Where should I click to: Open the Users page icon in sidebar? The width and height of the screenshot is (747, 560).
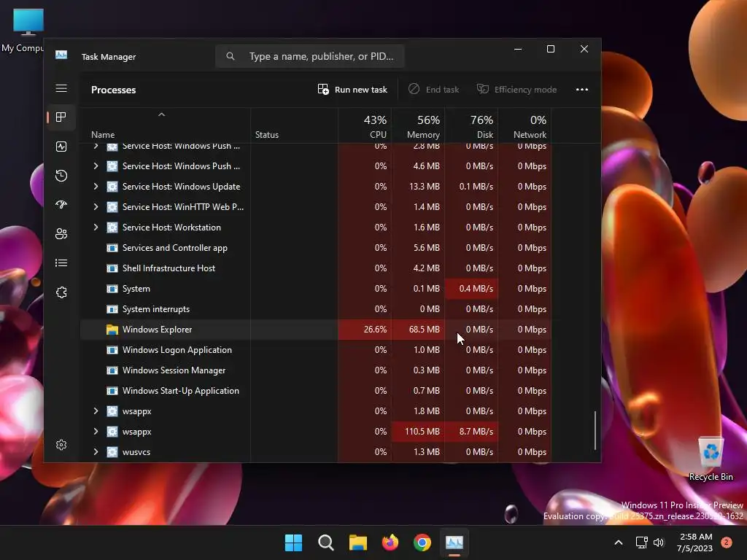tap(61, 234)
